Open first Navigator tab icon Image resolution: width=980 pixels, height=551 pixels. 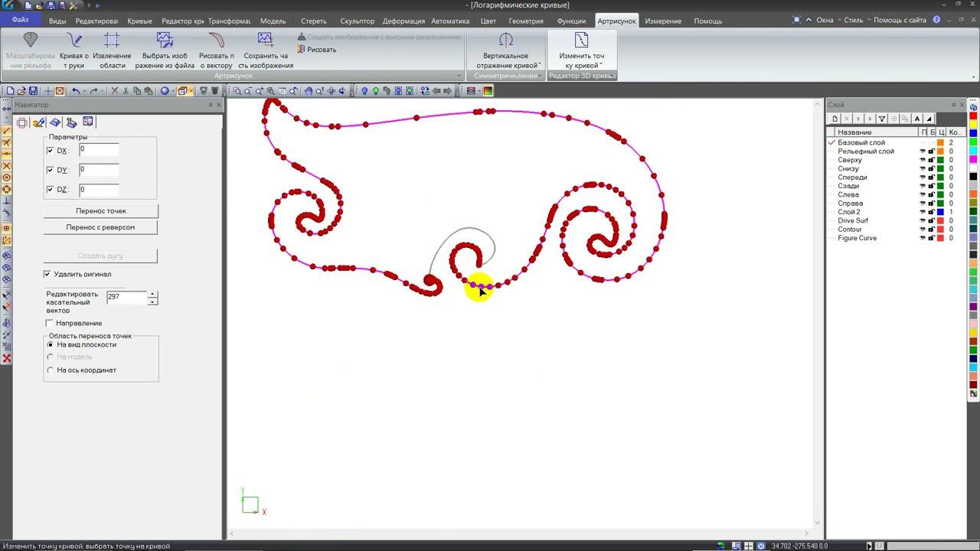point(22,122)
